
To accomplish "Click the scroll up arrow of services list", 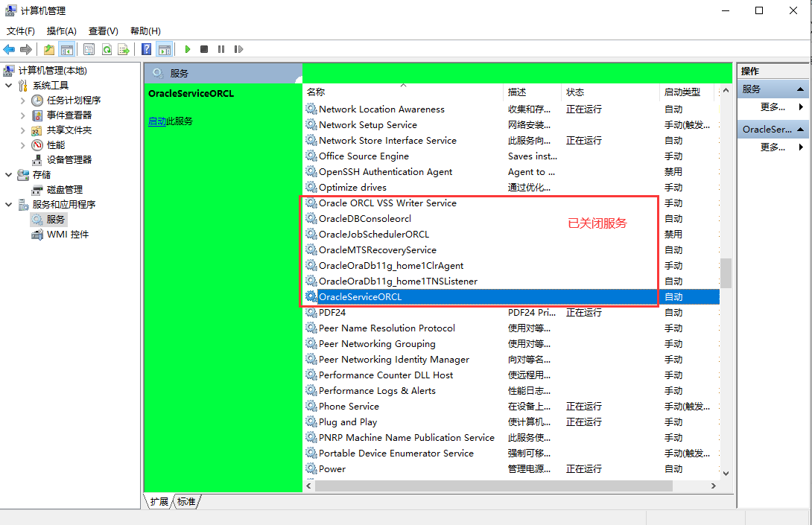I will point(726,91).
